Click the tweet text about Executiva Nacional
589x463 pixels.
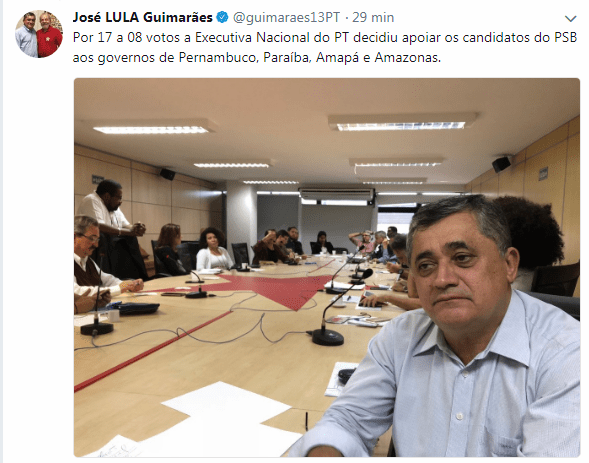325,47
